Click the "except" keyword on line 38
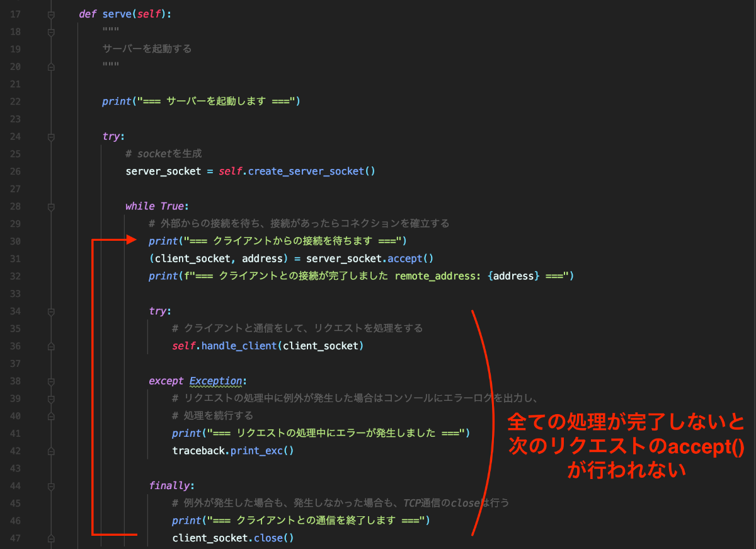The height and width of the screenshot is (549, 756). coord(166,381)
